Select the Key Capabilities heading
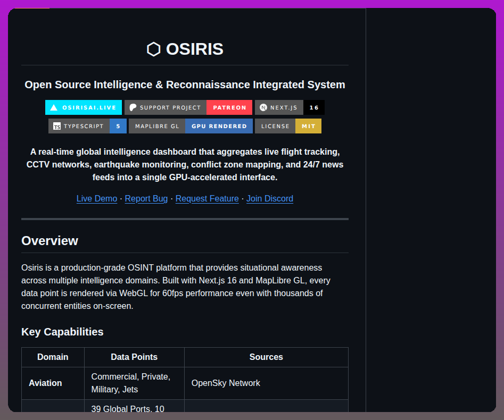504x420 pixels. pos(62,332)
